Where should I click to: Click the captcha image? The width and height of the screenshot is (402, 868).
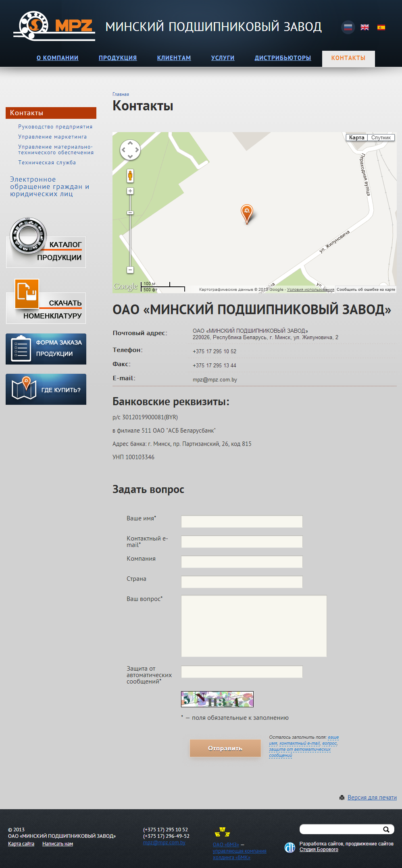[217, 699]
